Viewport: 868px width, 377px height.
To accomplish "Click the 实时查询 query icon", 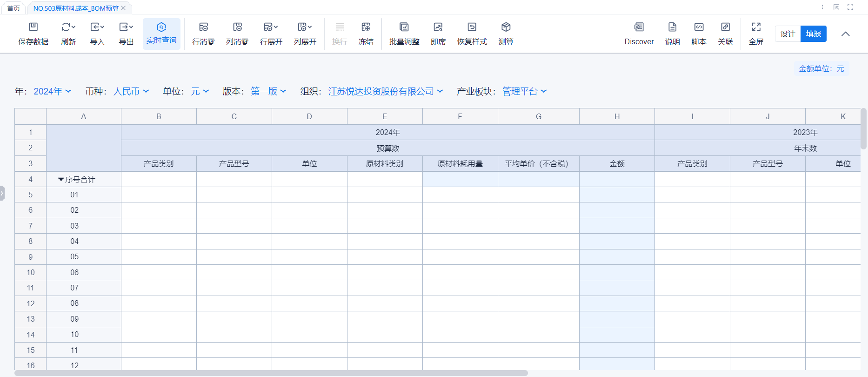I will tap(161, 27).
